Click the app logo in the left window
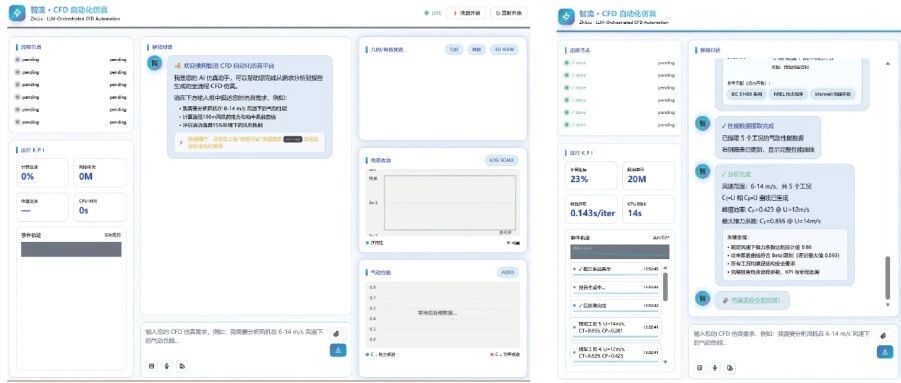Image resolution: width=901 pixels, height=383 pixels. [x=18, y=13]
